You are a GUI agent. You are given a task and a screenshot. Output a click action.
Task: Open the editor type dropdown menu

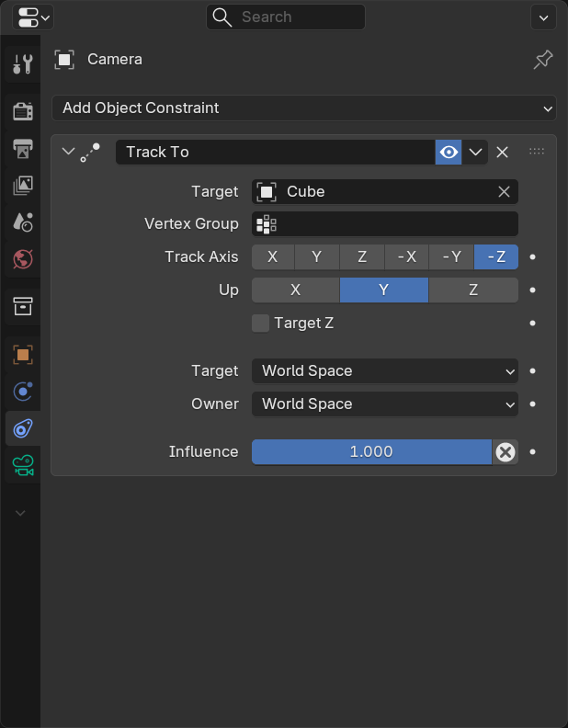33,17
